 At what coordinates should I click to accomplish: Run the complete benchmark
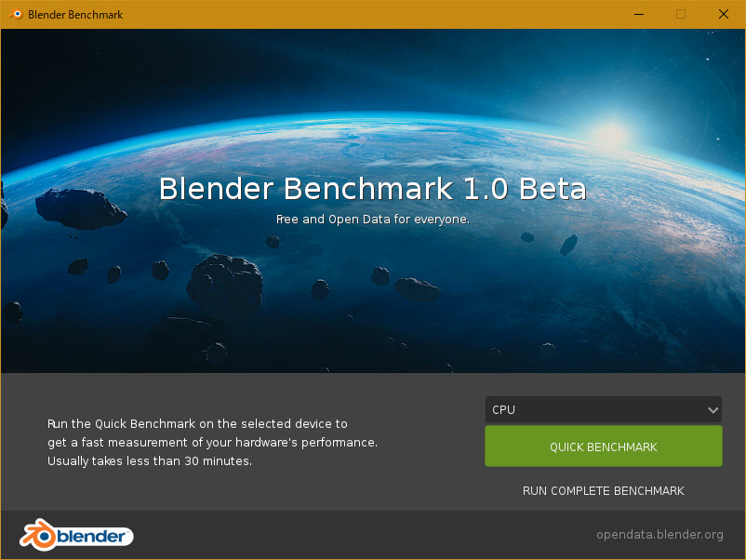tap(604, 490)
